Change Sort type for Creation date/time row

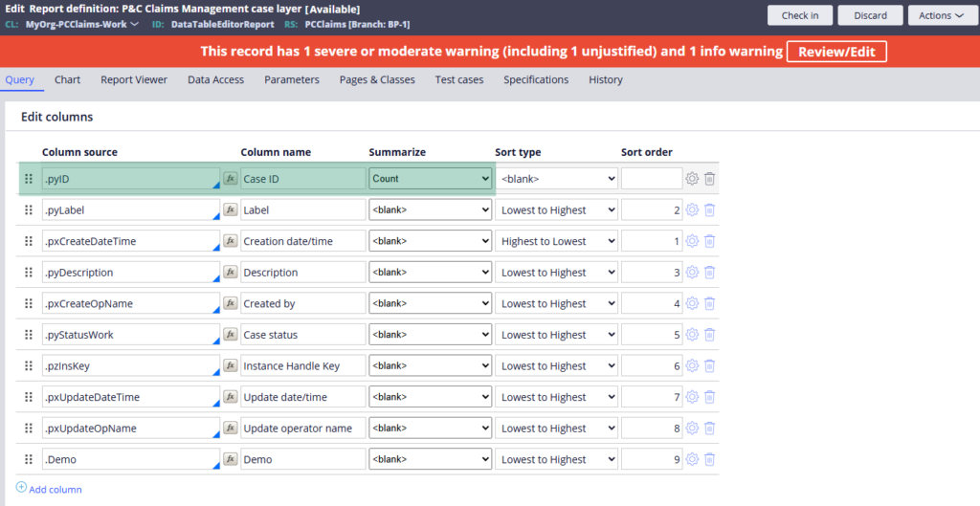tap(556, 241)
